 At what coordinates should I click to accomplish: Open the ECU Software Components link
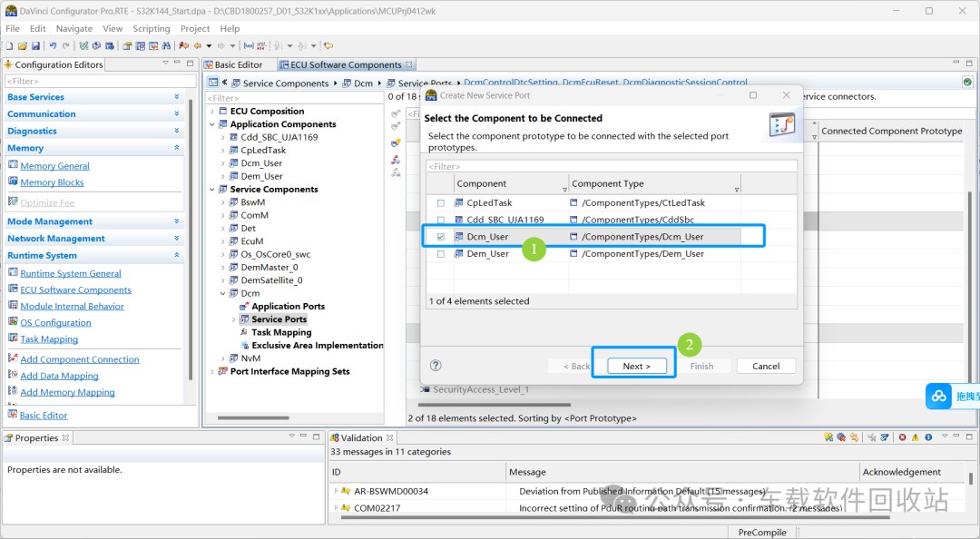75,289
